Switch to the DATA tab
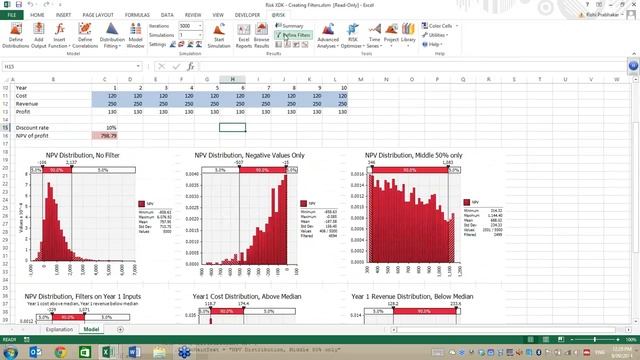640x360 pixels. pyautogui.click(x=167, y=15)
